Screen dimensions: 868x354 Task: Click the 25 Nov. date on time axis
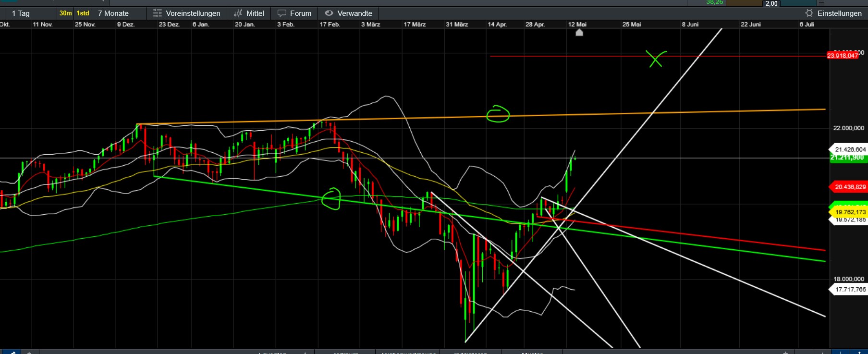click(85, 24)
